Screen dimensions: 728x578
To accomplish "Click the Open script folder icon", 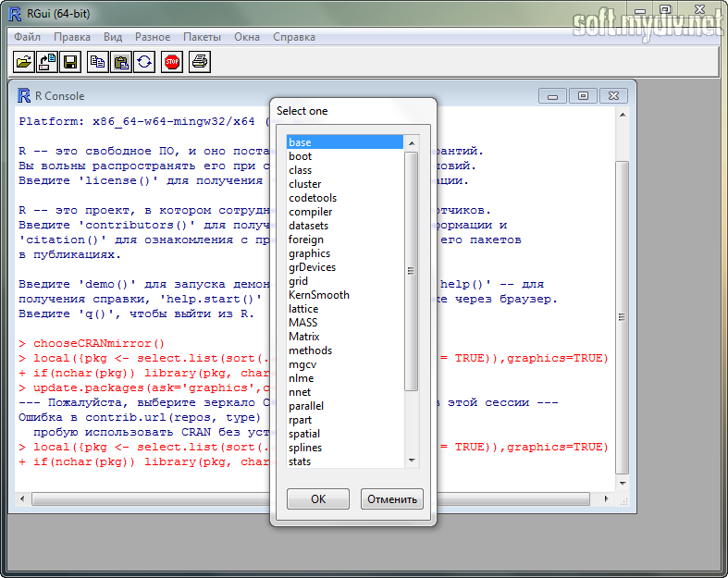I will (x=24, y=62).
